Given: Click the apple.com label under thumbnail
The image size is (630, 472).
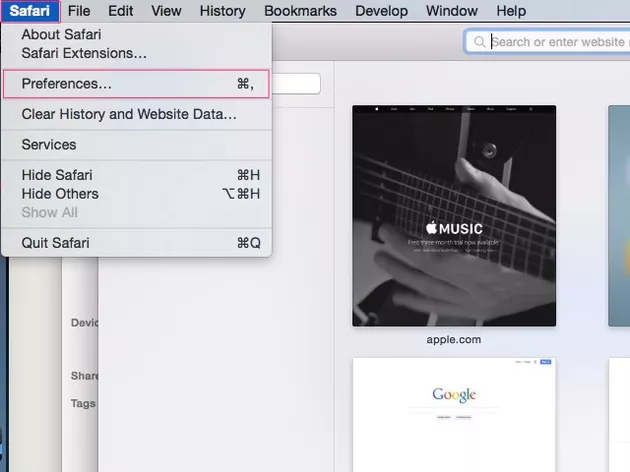Looking at the screenshot, I should tap(454, 339).
